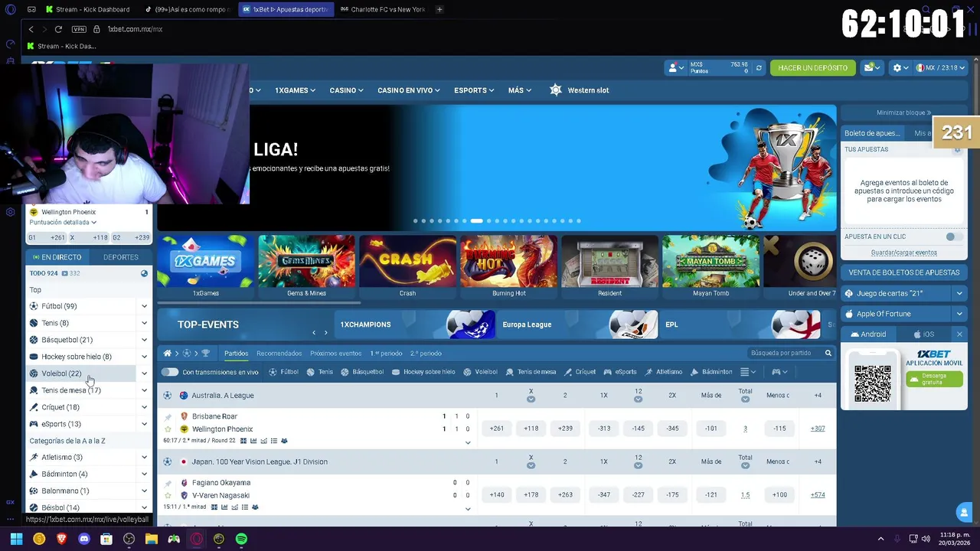Click Descarga gratuita button
The width and height of the screenshot is (980, 551).
point(934,379)
